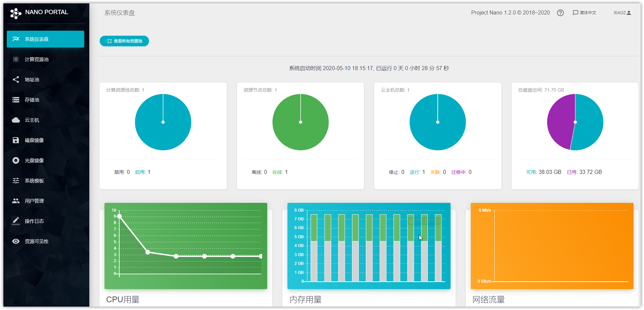Image resolution: width=644 pixels, height=310 pixels.
Task: Click the first CPU usage data point
Action: [119, 216]
